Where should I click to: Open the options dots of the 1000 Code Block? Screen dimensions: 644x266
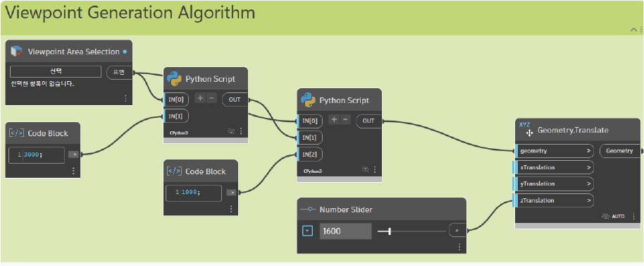point(231,209)
